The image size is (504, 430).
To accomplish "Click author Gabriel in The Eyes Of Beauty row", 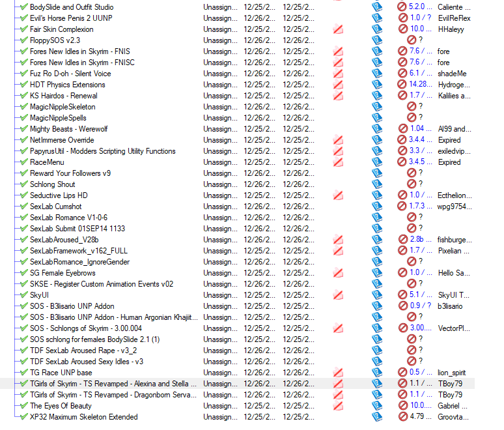I will (x=453, y=406).
